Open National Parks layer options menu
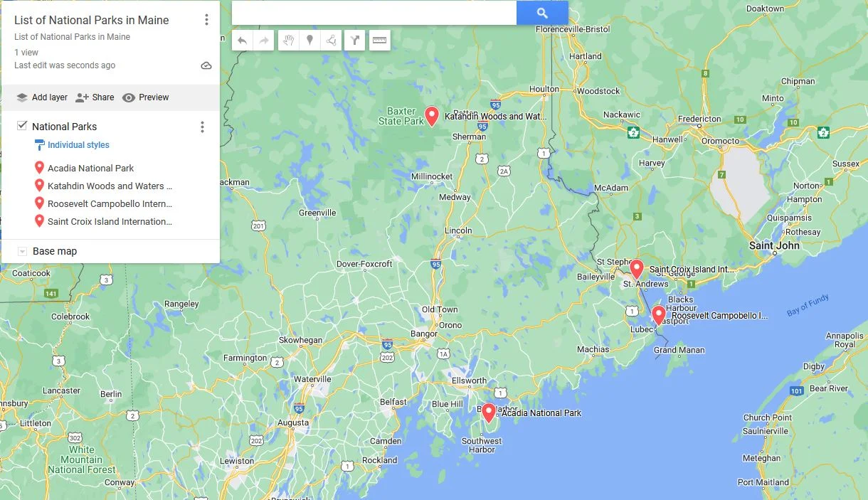Viewport: 868px width, 500px height. tap(202, 127)
